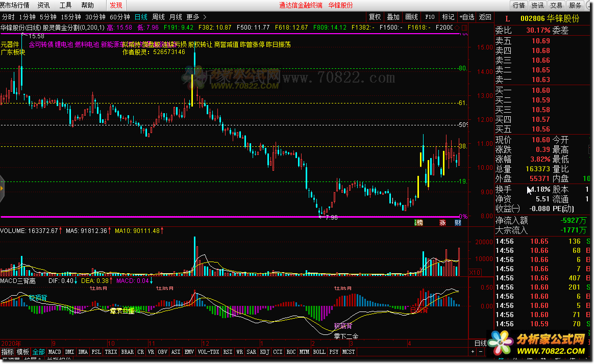Click the red split-window icon near the price axis

464,28
